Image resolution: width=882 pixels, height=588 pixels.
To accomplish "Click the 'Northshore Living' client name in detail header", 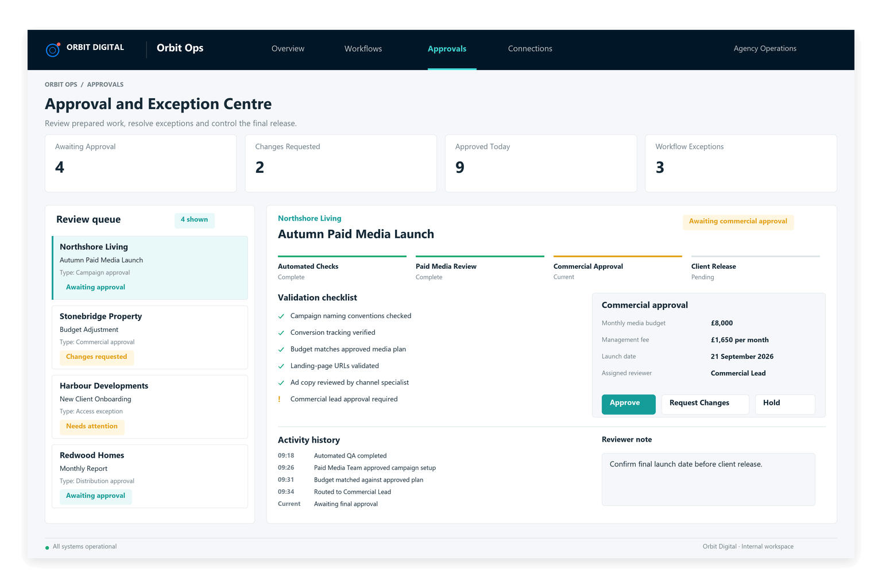I will click(310, 218).
